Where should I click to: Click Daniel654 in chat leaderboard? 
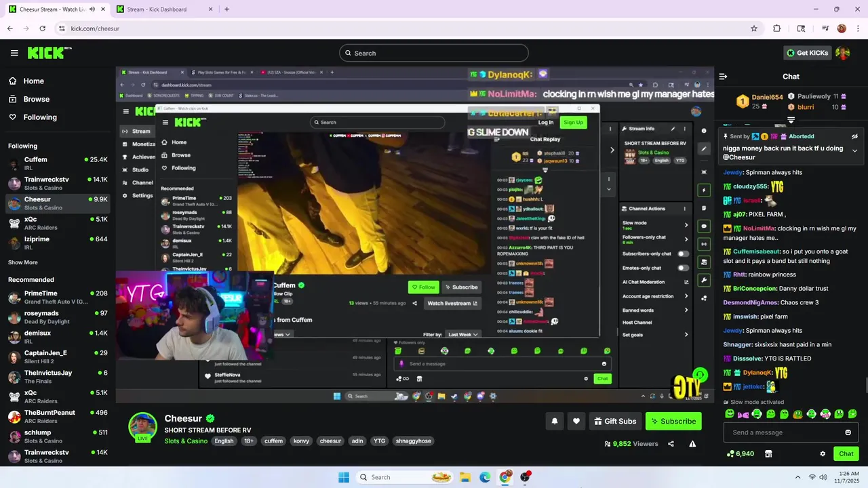[767, 98]
